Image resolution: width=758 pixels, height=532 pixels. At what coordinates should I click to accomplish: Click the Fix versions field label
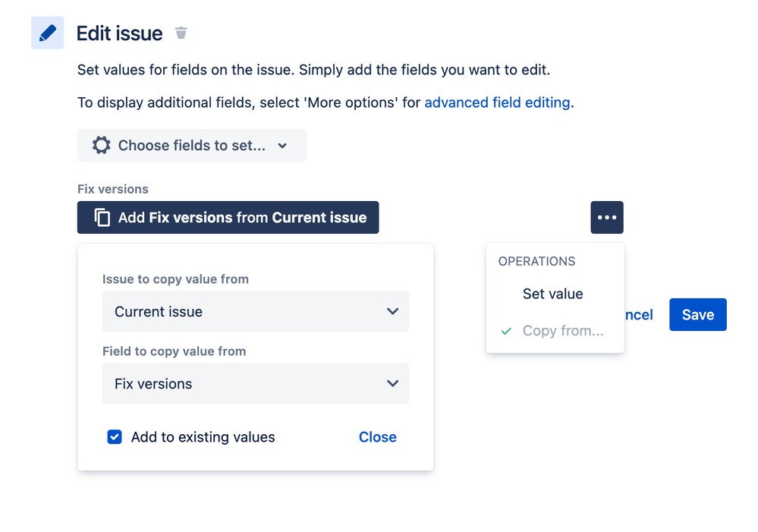pyautogui.click(x=112, y=189)
